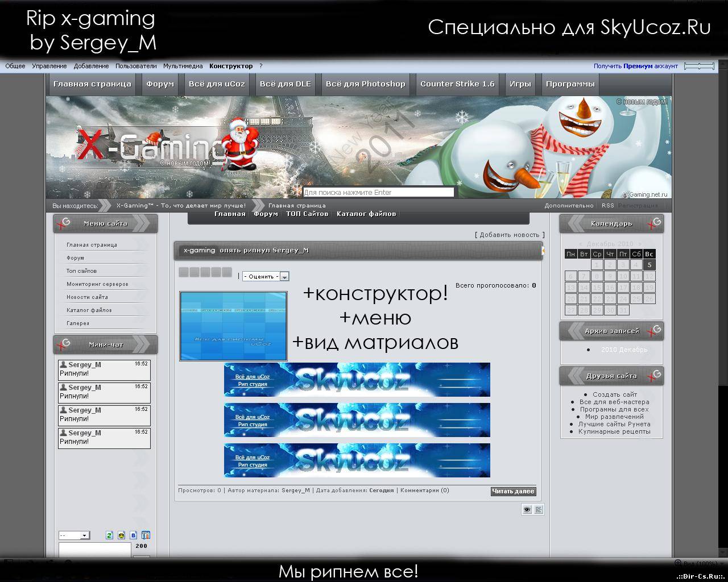The image size is (728, 582).
Task: Select today's date 5 in the calendar
Action: click(x=649, y=264)
